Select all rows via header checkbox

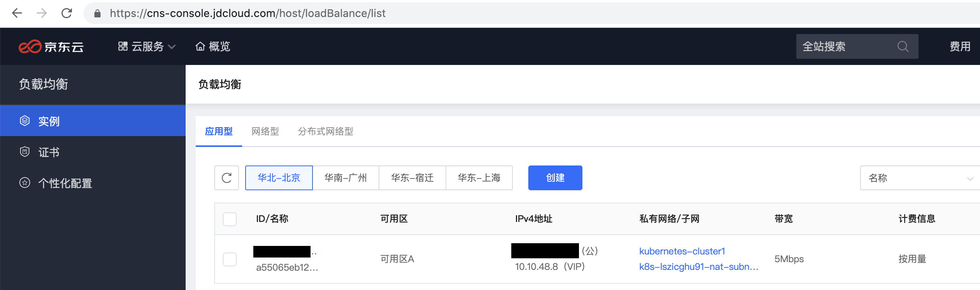(x=230, y=219)
